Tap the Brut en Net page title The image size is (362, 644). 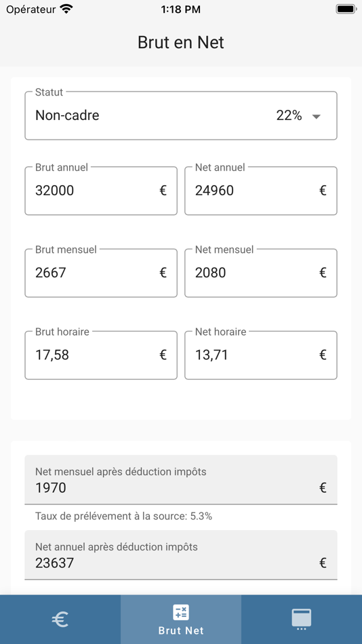(181, 42)
